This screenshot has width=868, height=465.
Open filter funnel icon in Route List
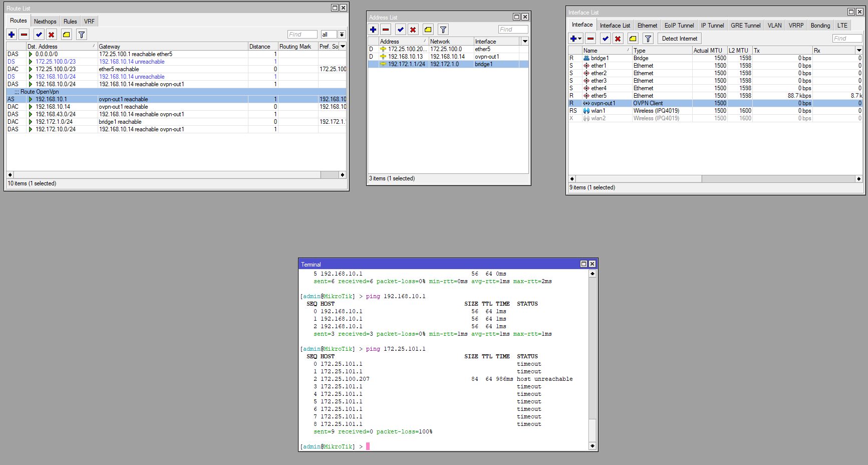click(81, 35)
